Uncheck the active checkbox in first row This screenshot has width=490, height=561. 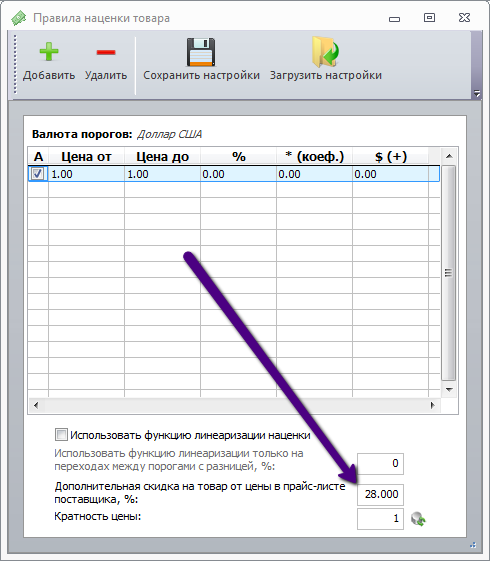pyautogui.click(x=38, y=174)
